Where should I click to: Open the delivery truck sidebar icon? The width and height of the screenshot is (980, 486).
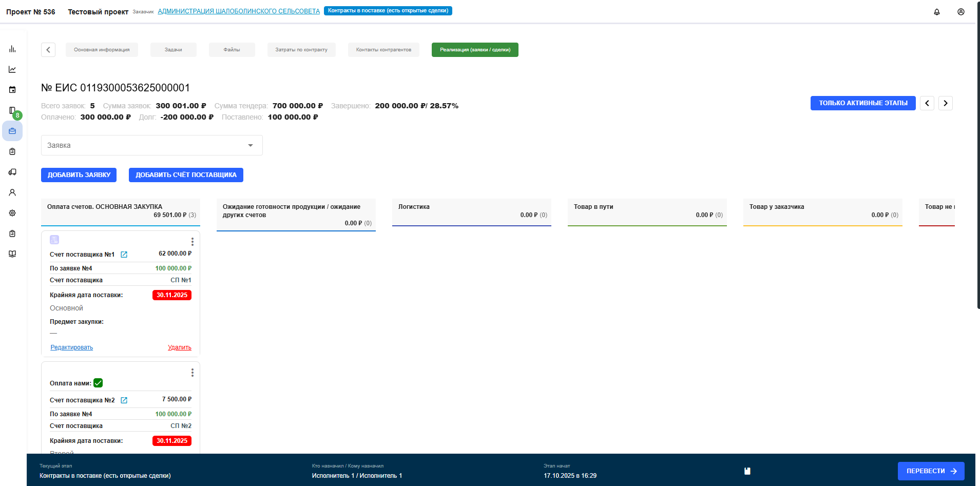[12, 172]
